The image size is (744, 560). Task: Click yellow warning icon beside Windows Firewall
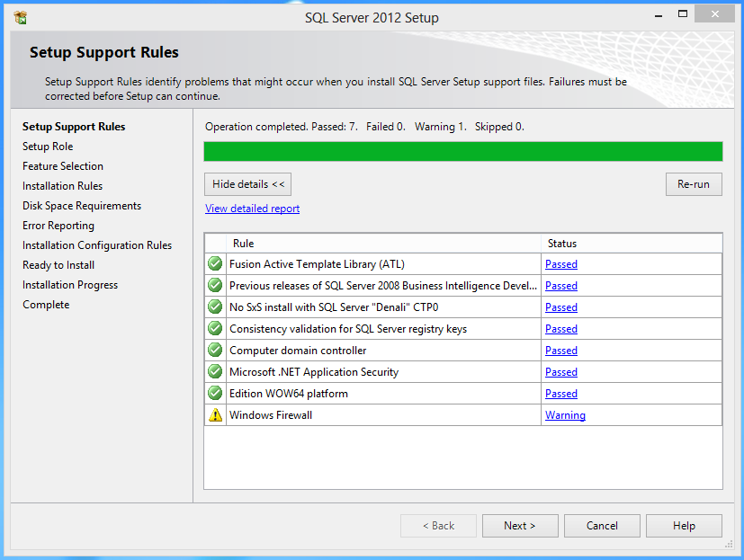[215, 415]
